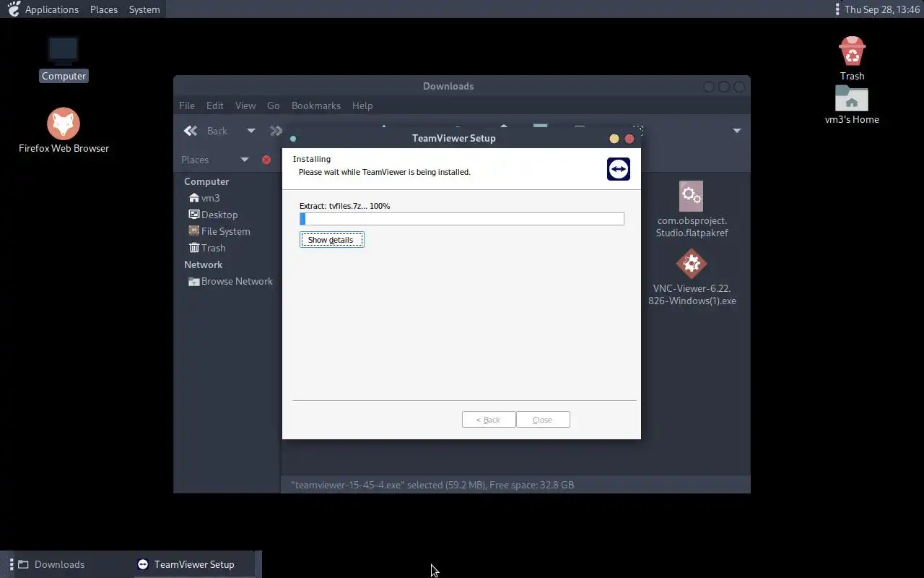The height and width of the screenshot is (578, 924).
Task: Click the bottom panel grip handle at left
Action: click(12, 564)
